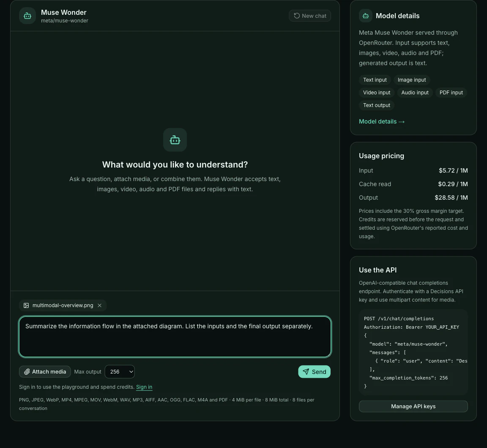Click the Attach media button
487x448 pixels.
pos(45,372)
